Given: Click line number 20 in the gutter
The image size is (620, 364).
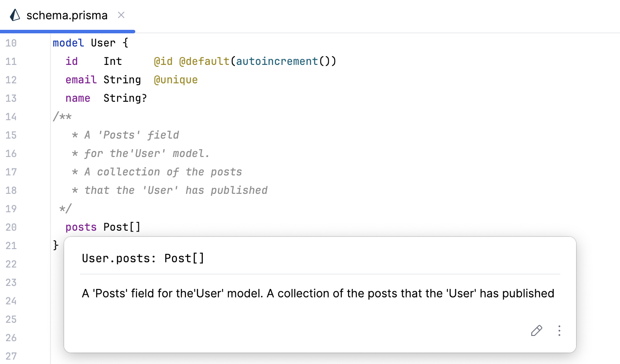Looking at the screenshot, I should [x=11, y=227].
